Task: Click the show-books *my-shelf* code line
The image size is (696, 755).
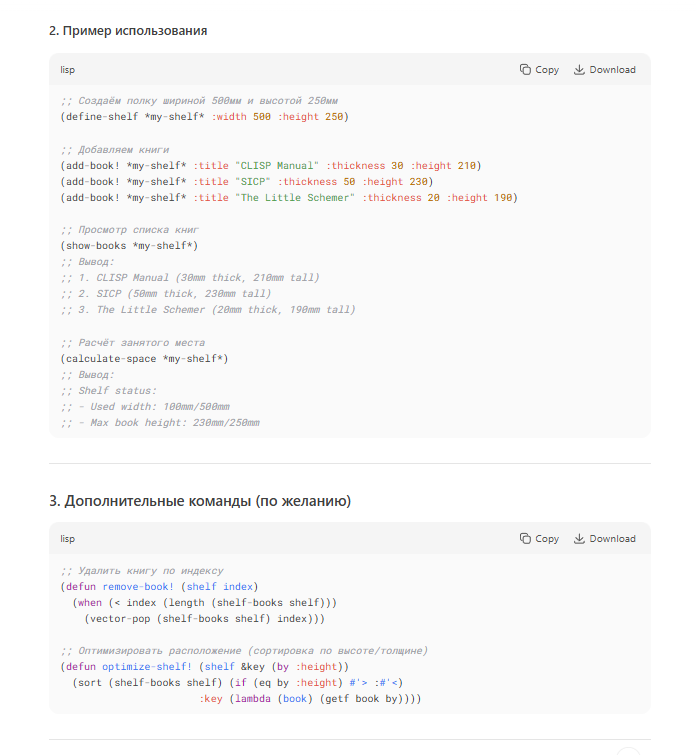Action: click(129, 245)
